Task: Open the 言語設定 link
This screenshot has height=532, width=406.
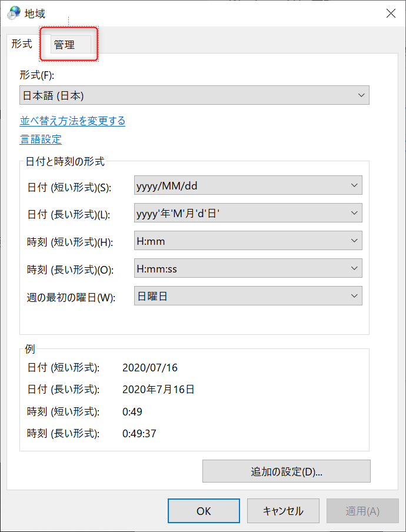Action: coord(41,139)
